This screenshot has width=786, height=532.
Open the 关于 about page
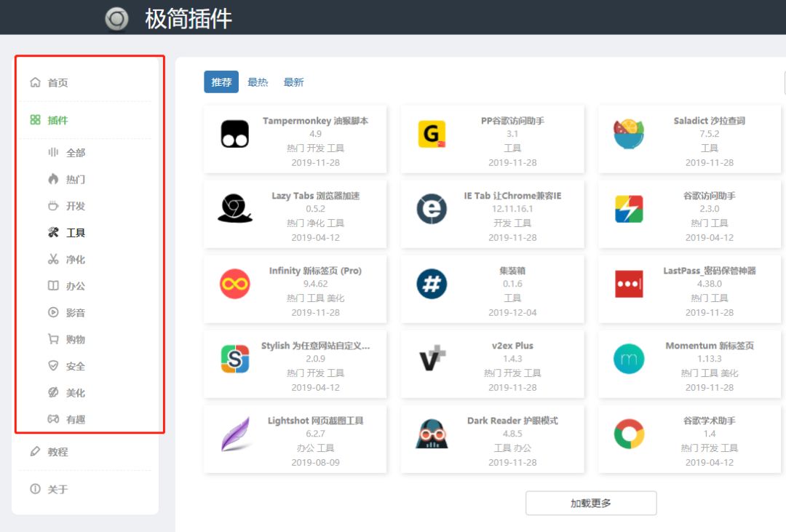49,489
